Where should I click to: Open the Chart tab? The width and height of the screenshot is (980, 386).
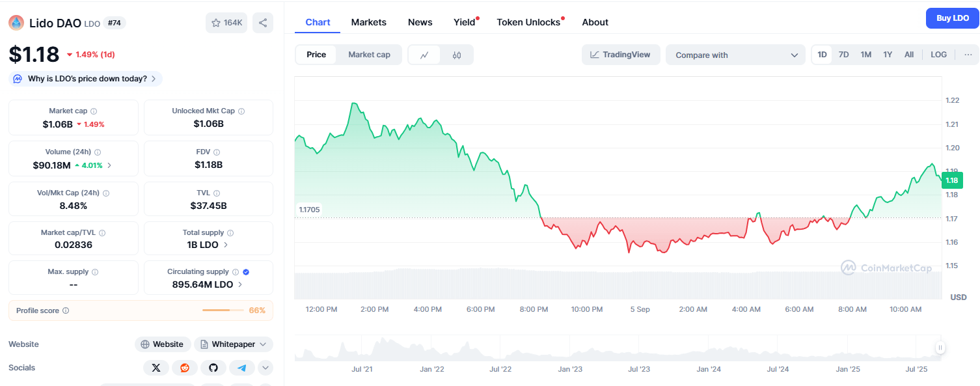pos(318,22)
